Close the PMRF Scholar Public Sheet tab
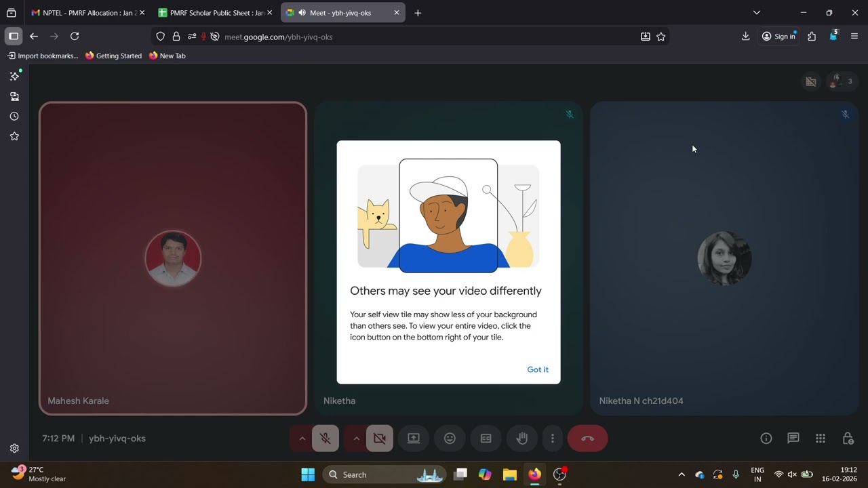The width and height of the screenshot is (868, 488). pos(269,13)
